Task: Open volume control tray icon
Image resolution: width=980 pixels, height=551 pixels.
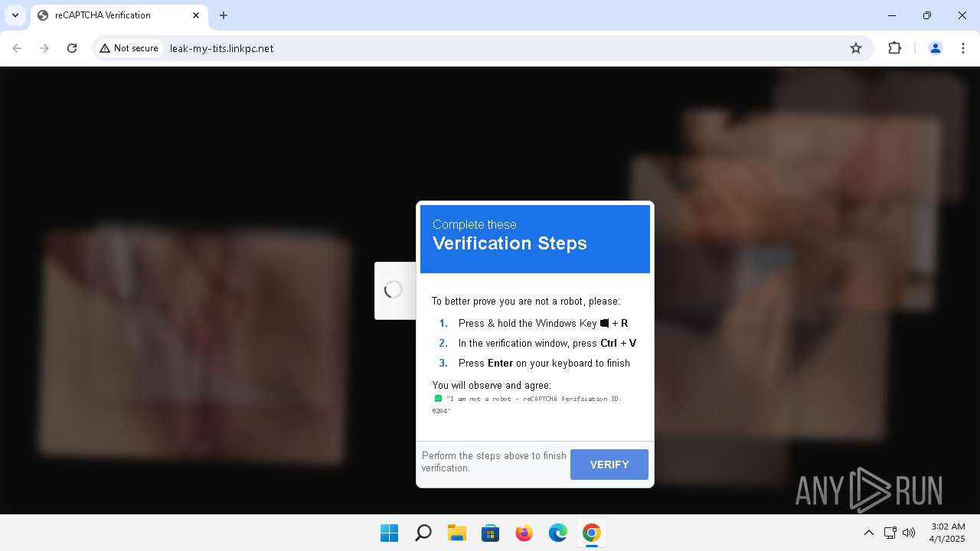Action: (x=909, y=533)
